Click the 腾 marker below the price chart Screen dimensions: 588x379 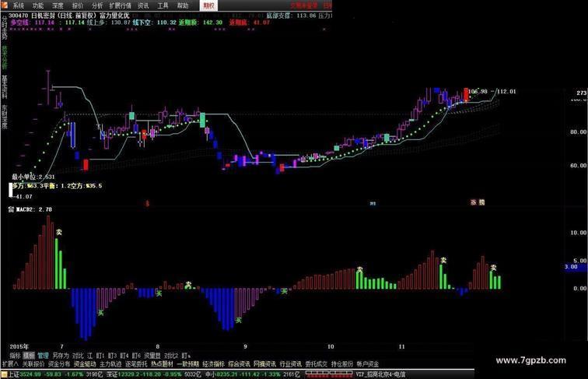click(x=481, y=202)
